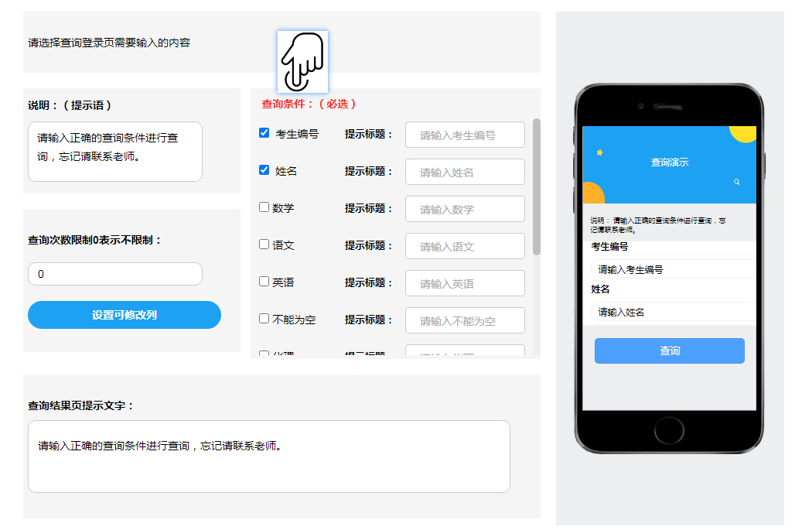Enable the 数学 checkbox

coord(264,207)
